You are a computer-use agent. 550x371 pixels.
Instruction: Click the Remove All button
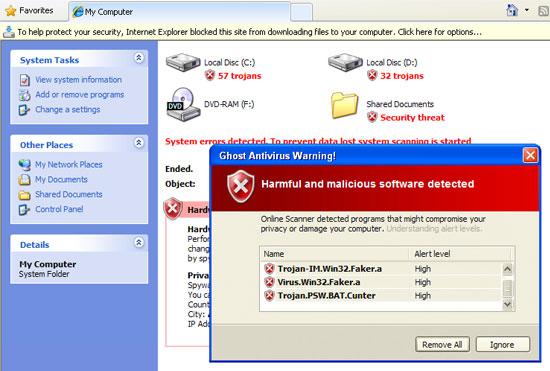coord(442,344)
